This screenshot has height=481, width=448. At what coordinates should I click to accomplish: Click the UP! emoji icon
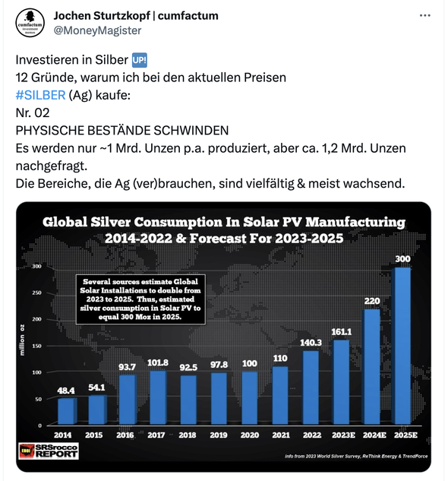pyautogui.click(x=140, y=60)
